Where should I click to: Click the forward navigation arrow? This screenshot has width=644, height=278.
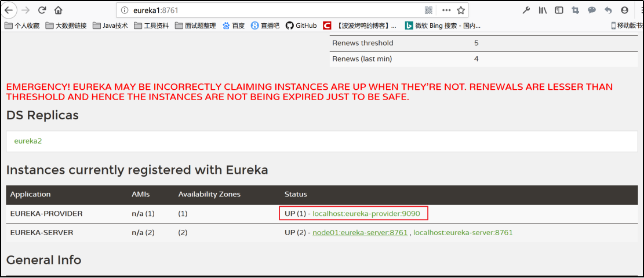click(x=25, y=10)
